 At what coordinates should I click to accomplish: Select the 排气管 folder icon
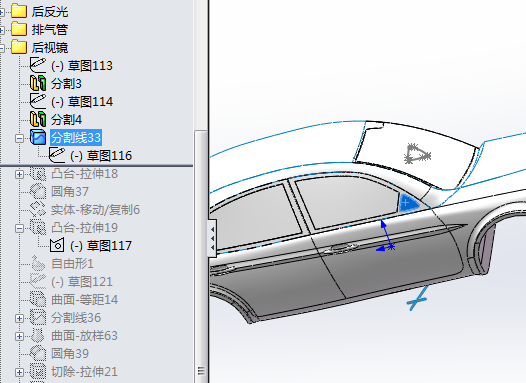click(x=19, y=30)
